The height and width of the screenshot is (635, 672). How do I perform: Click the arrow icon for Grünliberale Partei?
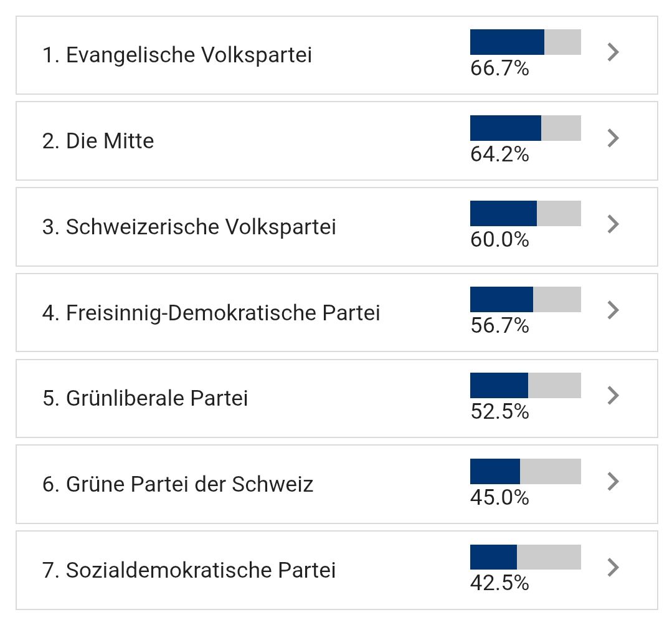pos(613,395)
